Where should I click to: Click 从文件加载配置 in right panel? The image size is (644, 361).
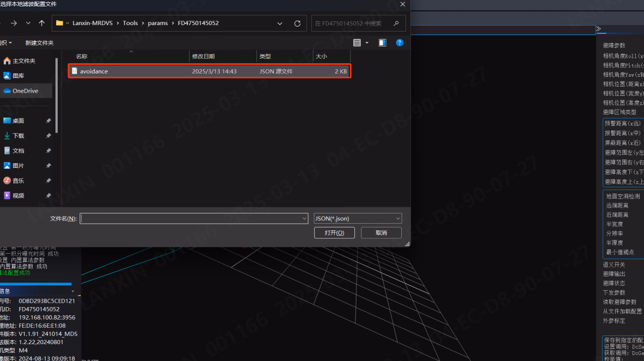[622, 311]
